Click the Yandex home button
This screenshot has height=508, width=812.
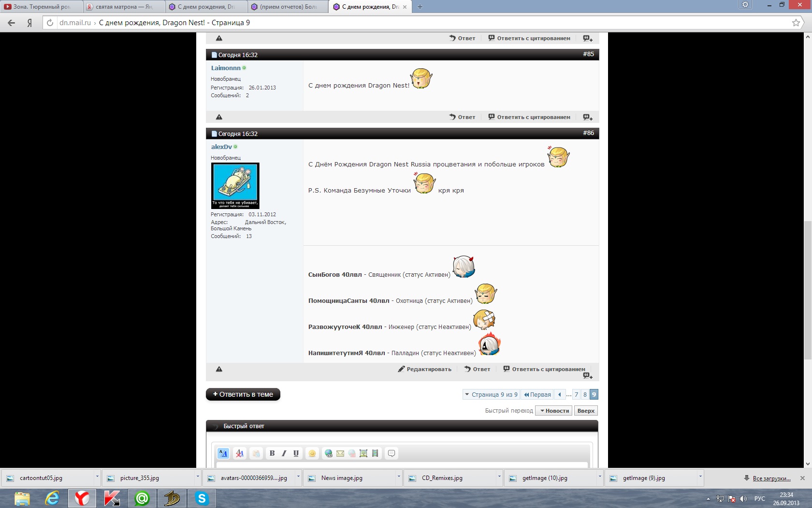point(29,23)
